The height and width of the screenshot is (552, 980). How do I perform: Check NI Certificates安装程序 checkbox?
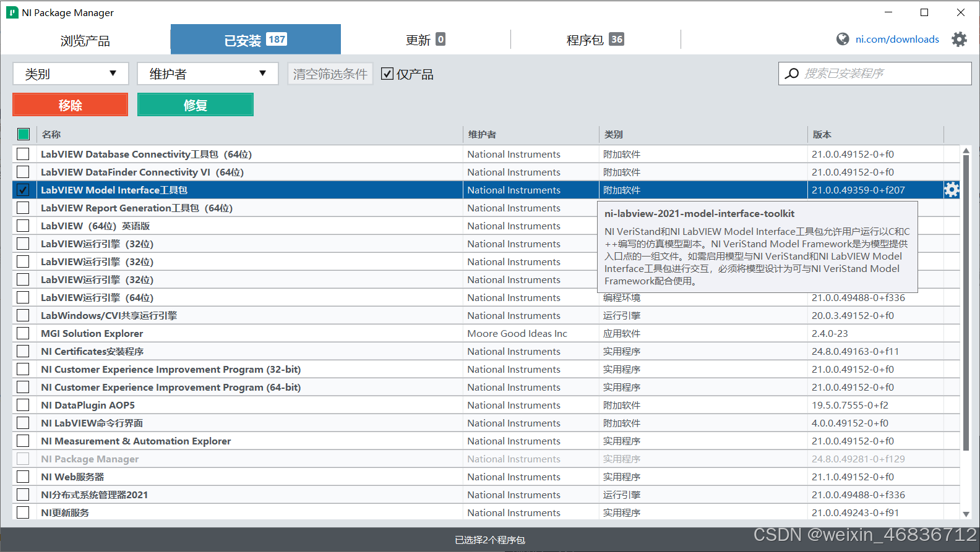point(23,351)
